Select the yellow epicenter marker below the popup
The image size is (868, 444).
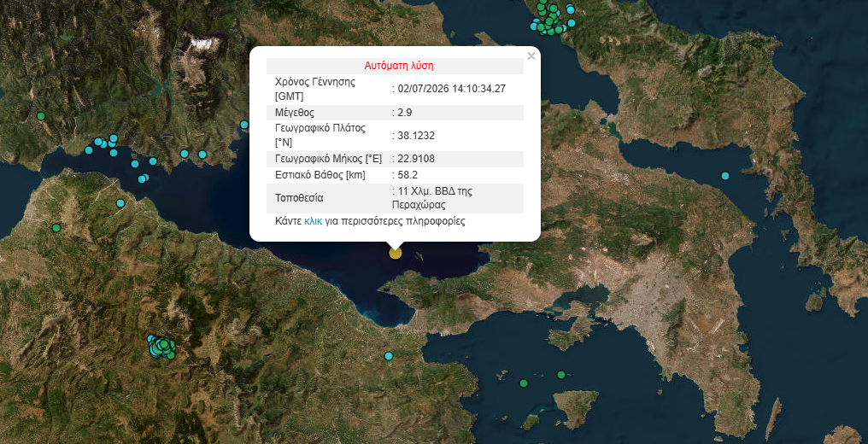(x=396, y=253)
